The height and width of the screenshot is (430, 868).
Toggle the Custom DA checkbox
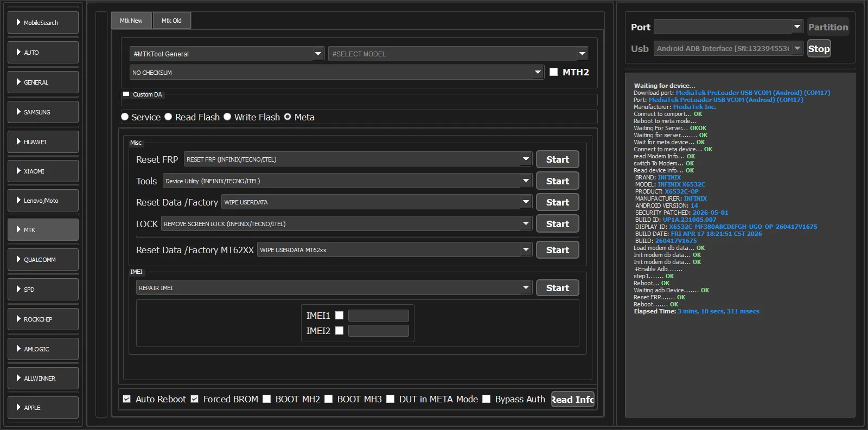(x=126, y=94)
